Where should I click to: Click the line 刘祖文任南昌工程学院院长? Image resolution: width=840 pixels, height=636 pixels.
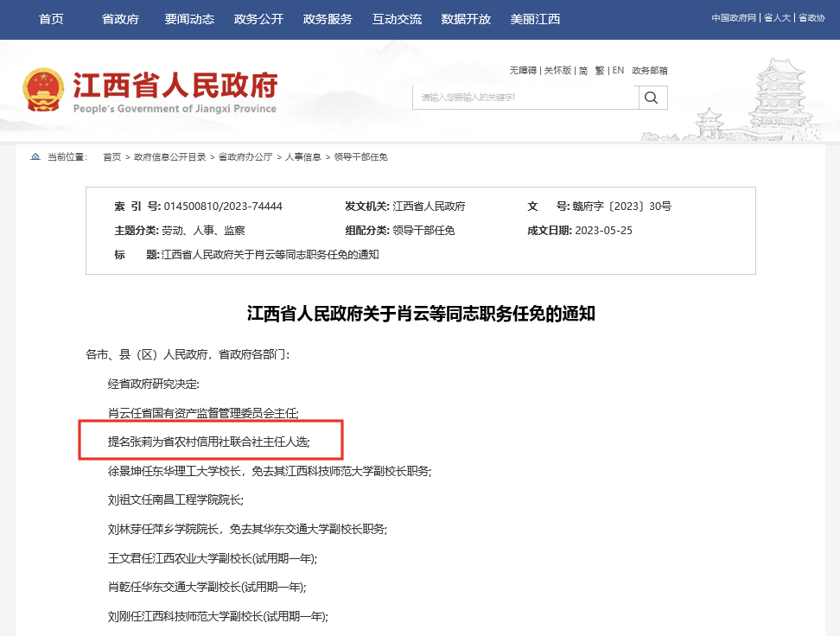[x=175, y=500]
